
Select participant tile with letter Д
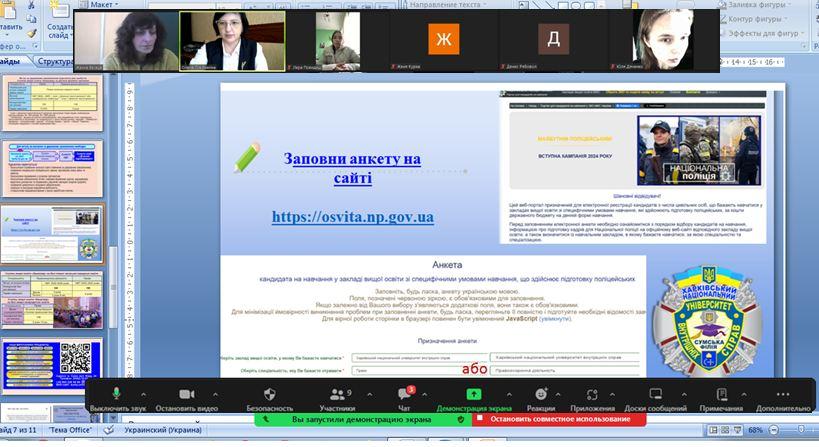coord(553,40)
